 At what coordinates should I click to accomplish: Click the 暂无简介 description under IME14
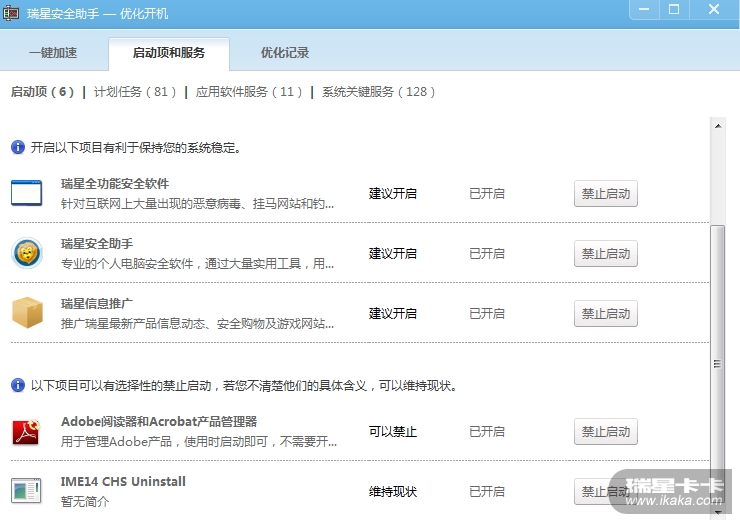[x=85, y=501]
